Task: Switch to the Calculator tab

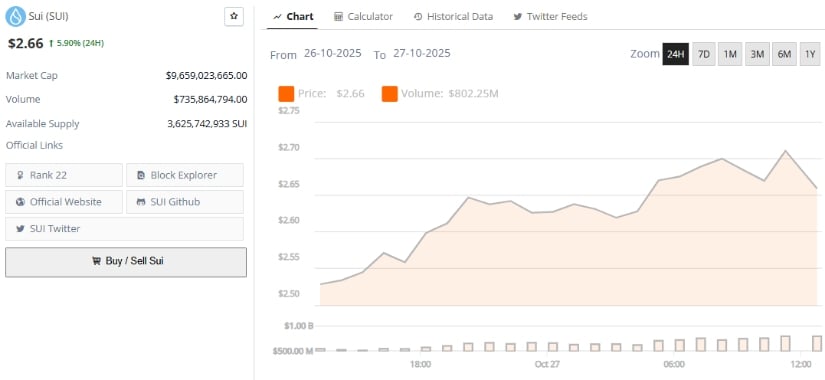Action: 364,16
